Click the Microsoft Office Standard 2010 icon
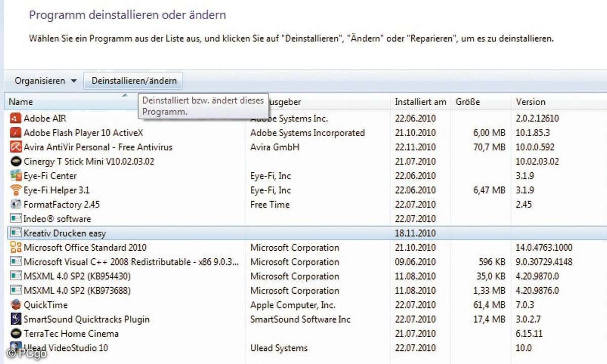This screenshot has width=607, height=364. pos(15,247)
